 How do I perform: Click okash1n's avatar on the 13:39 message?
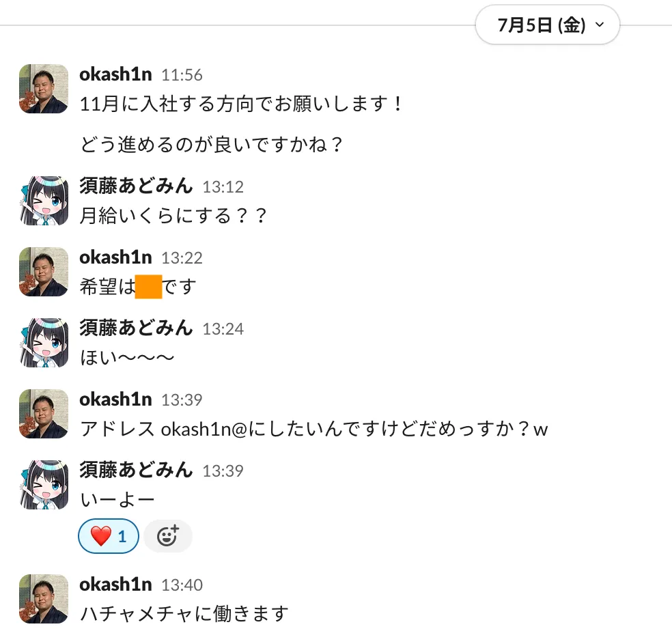tap(44, 414)
